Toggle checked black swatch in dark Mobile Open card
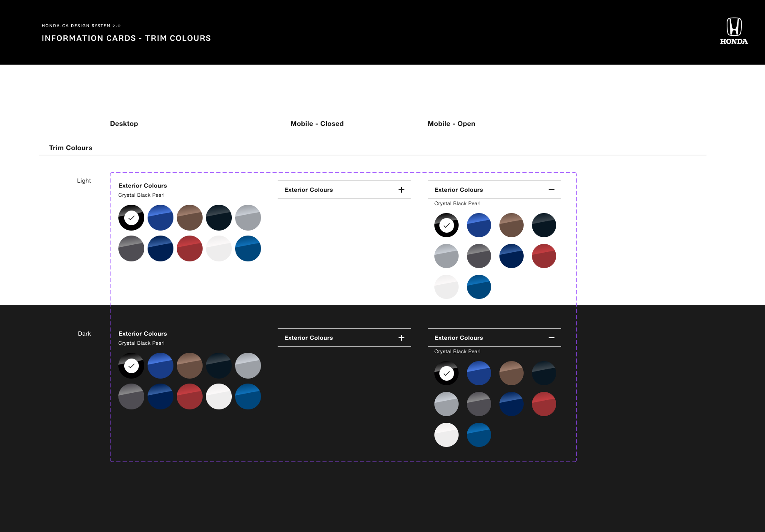Image resolution: width=765 pixels, height=532 pixels. (446, 373)
